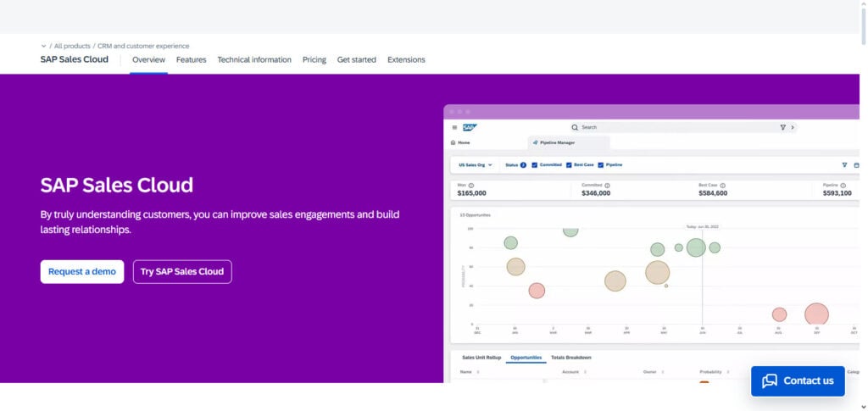Click the $593,100 Pipeline value
Viewport: 868px width, 411px height.
point(837,193)
